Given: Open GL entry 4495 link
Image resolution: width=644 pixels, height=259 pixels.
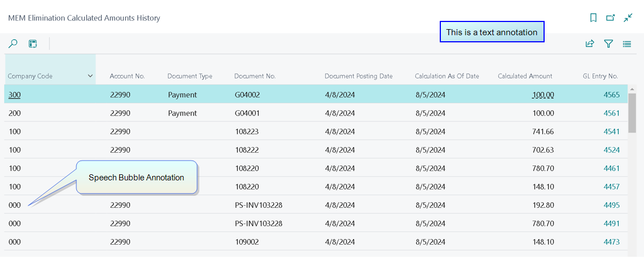Looking at the screenshot, I should click(x=612, y=205).
